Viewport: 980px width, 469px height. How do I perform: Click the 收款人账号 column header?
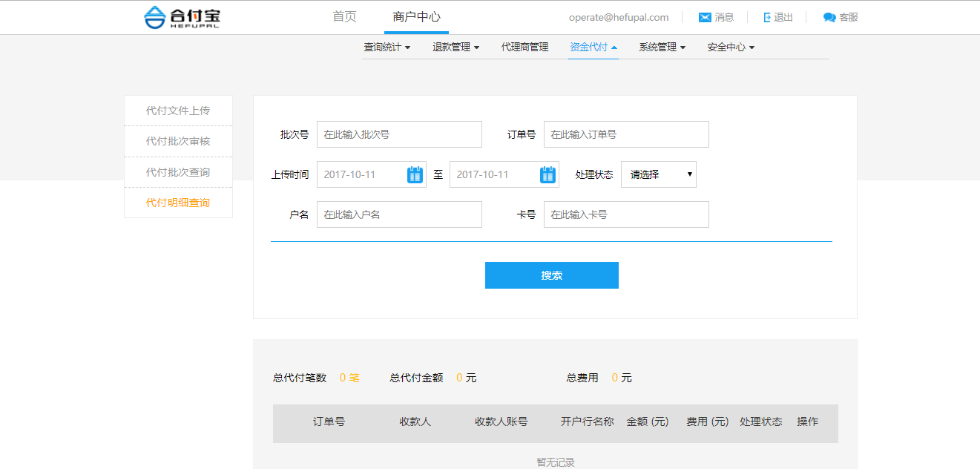(x=501, y=422)
